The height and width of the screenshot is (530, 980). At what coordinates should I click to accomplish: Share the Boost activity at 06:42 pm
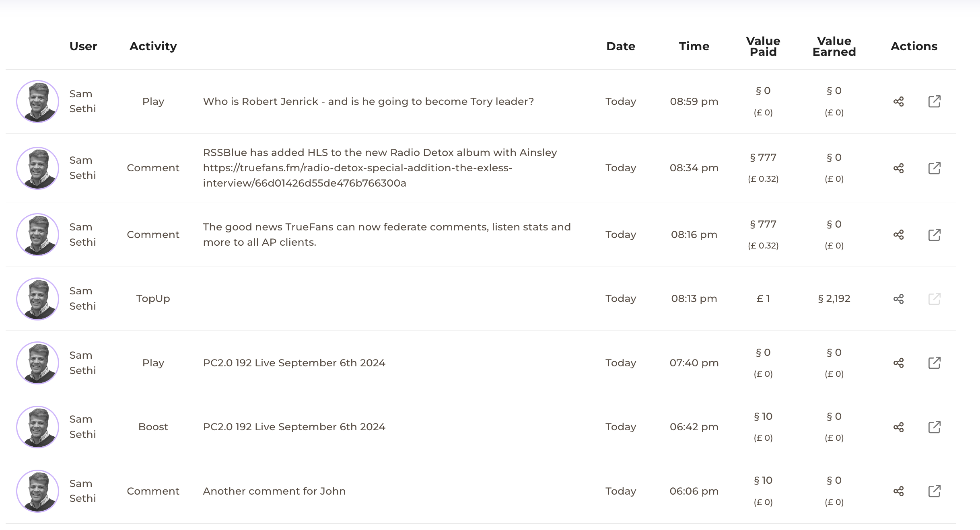(898, 427)
